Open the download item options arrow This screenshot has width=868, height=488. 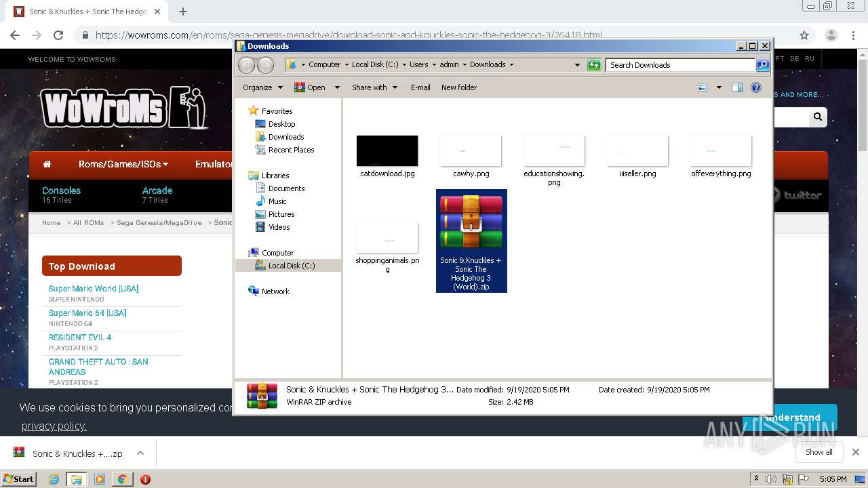[140, 453]
